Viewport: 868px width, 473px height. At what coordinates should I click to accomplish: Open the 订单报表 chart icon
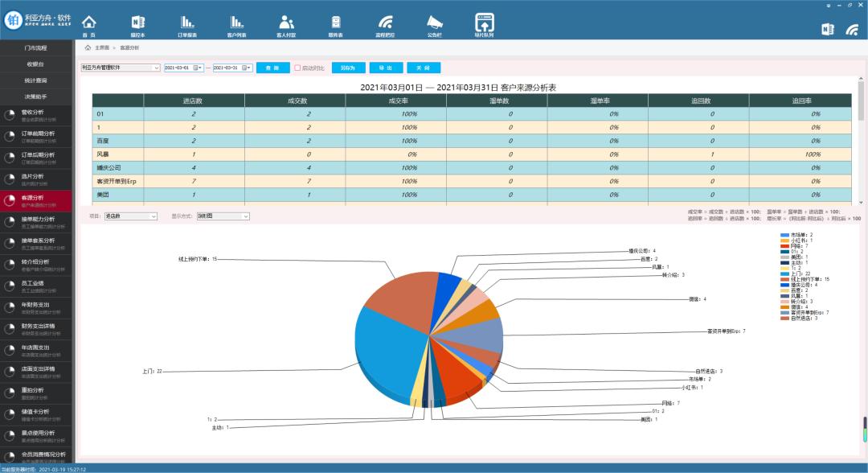187,25
